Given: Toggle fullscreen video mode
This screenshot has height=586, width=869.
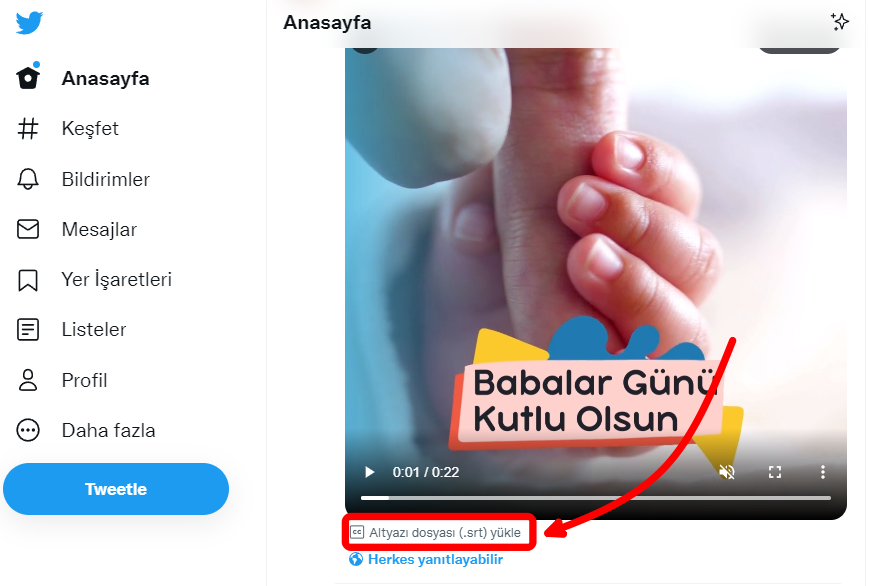Looking at the screenshot, I should point(775,472).
